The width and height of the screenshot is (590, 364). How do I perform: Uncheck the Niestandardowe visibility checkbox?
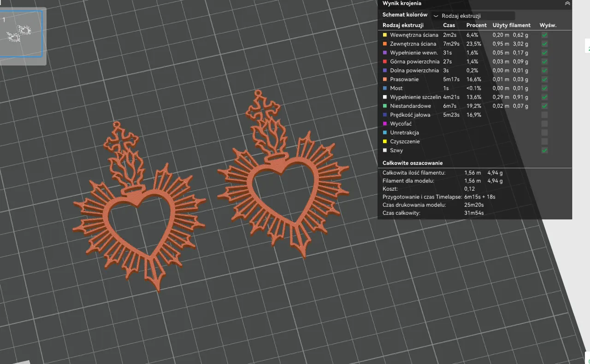click(544, 106)
